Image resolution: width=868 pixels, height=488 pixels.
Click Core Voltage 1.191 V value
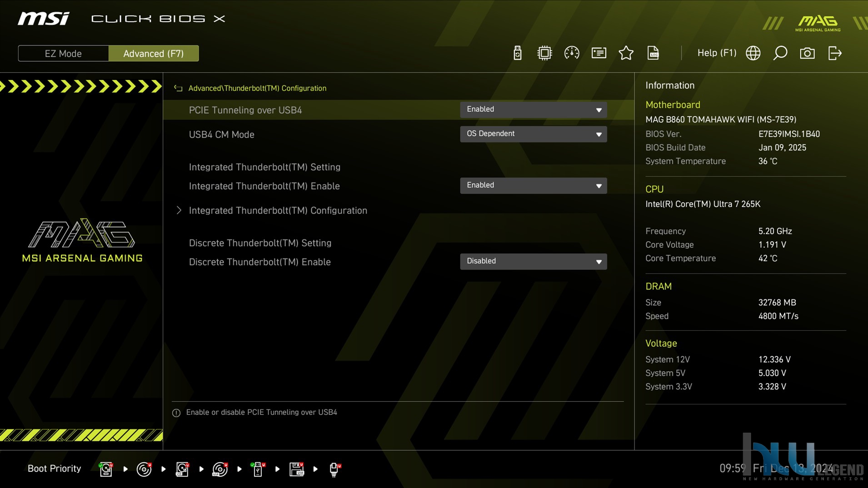[772, 245]
